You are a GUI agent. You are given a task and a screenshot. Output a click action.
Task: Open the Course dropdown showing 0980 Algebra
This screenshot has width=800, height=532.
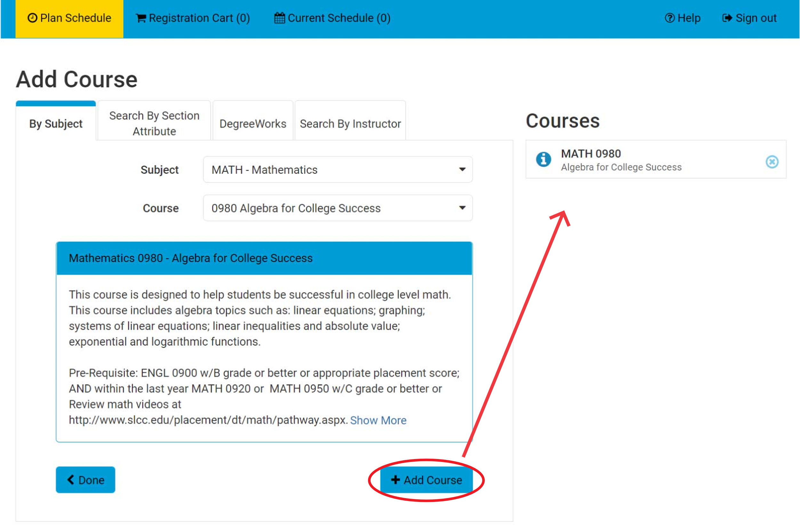tap(337, 208)
